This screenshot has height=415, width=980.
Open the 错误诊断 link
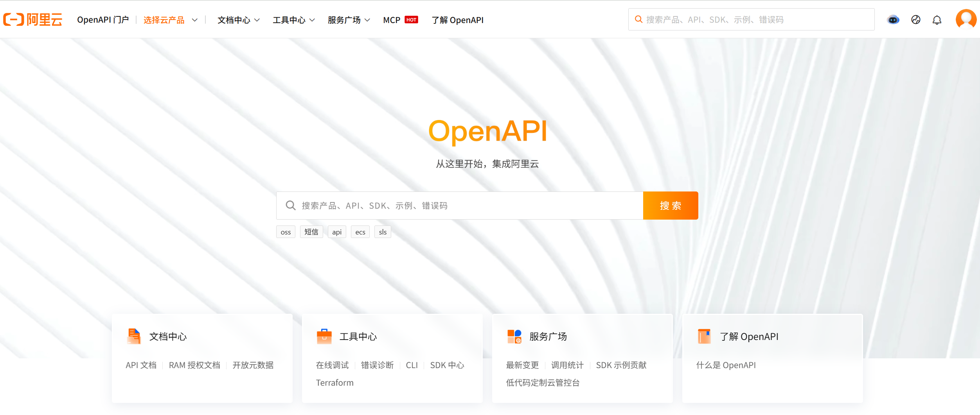click(377, 365)
